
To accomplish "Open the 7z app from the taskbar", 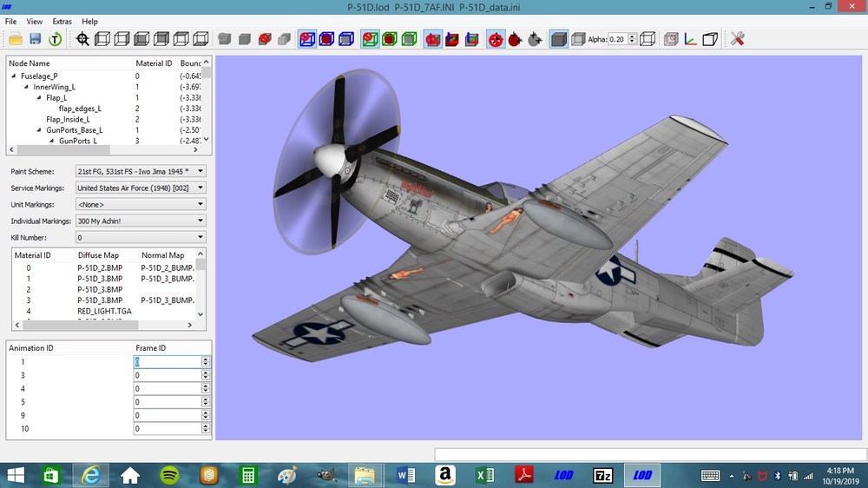I will (x=602, y=475).
